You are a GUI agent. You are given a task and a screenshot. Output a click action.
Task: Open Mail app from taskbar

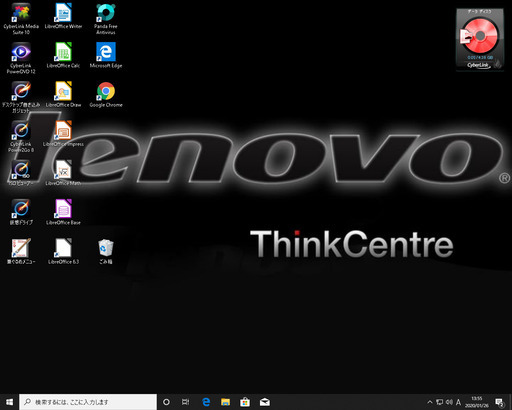point(265,402)
